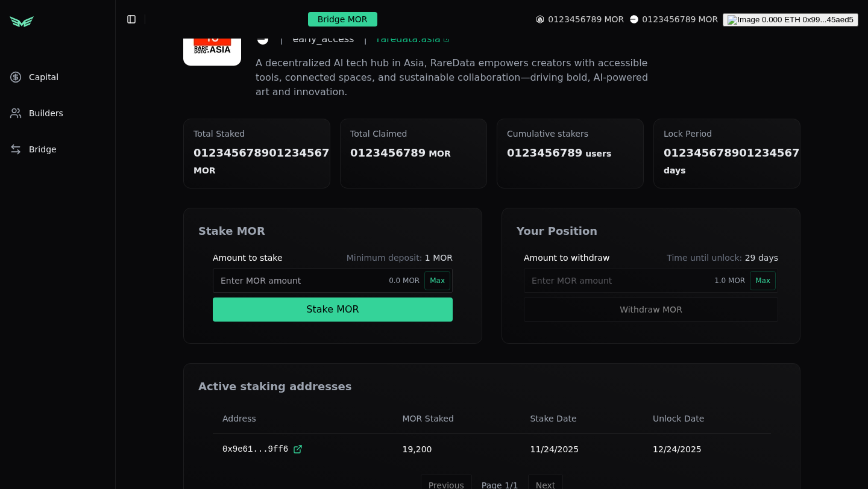
Task: Open Capital from the sidebar
Action: pyautogui.click(x=43, y=77)
